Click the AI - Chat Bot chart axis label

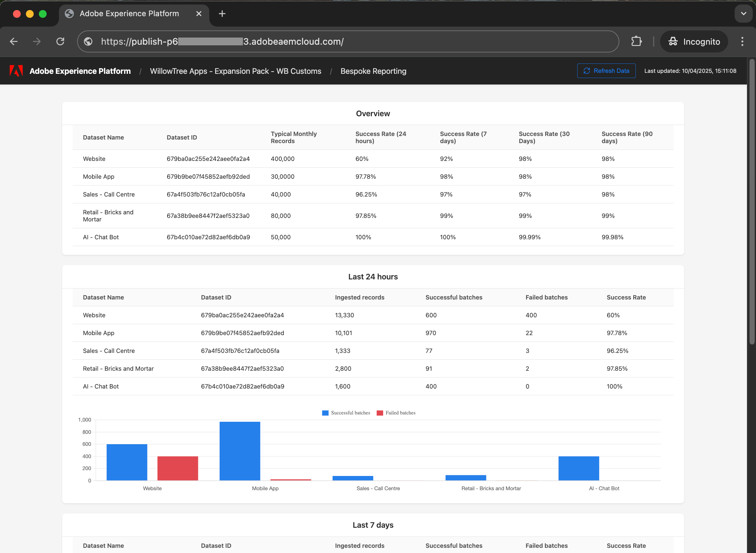coord(604,488)
